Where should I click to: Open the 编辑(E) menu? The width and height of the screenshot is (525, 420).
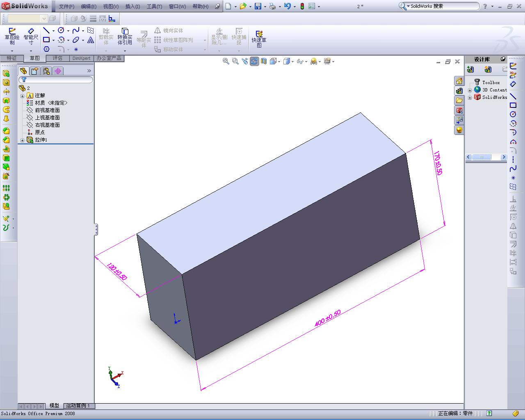[89, 6]
